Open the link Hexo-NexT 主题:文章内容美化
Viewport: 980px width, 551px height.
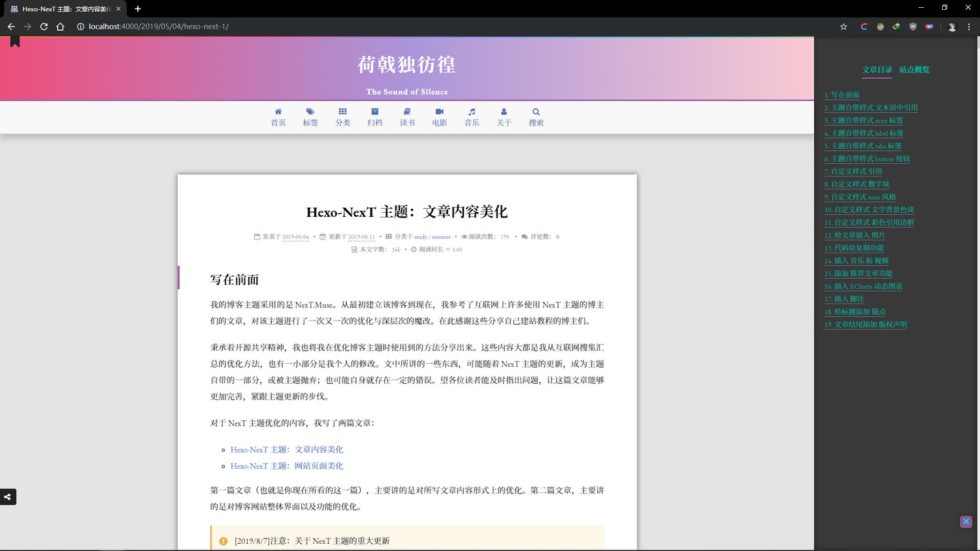click(287, 450)
